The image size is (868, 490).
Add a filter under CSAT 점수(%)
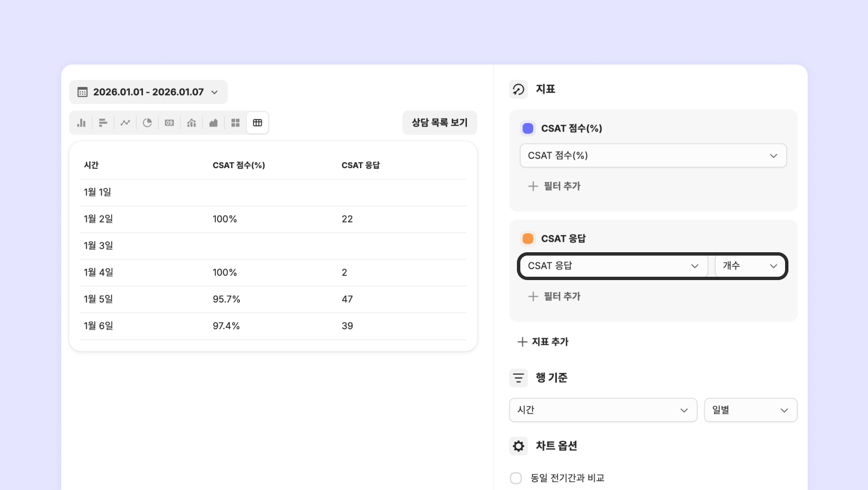554,187
